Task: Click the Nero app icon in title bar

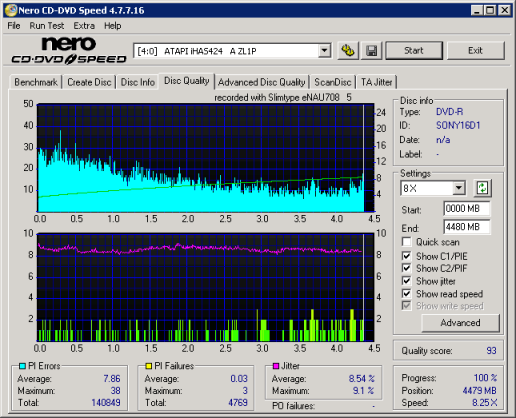Action: pos(11,10)
